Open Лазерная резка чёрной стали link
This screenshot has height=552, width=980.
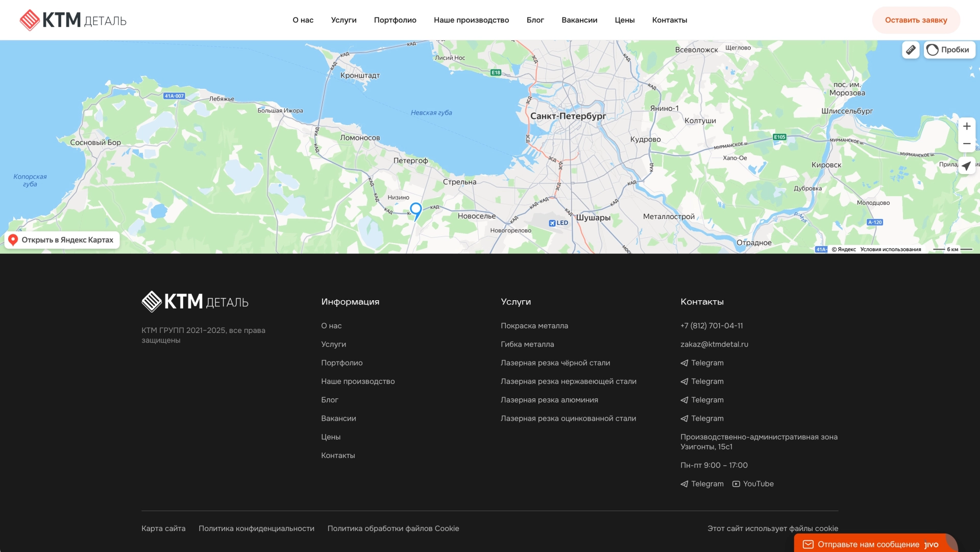(x=555, y=363)
